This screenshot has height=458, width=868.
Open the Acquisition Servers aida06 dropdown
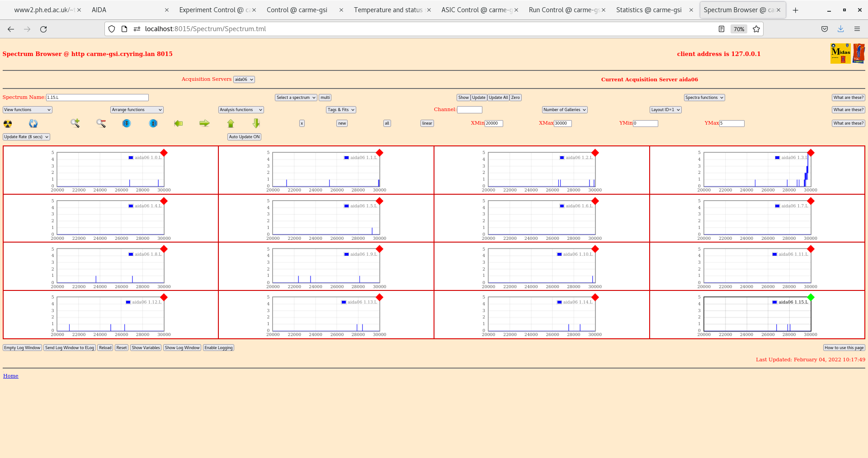coord(244,79)
